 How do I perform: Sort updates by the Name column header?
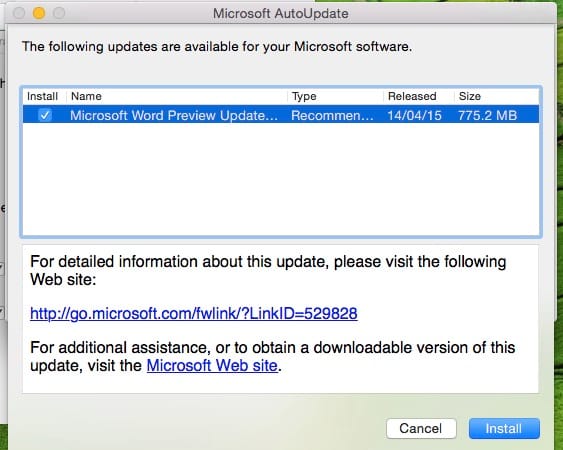(177, 96)
